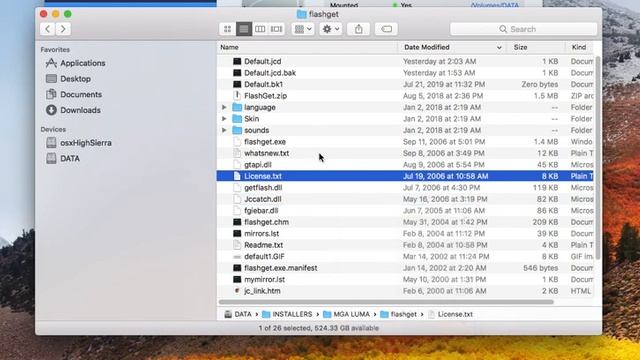This screenshot has width=640, height=360.
Task: Select the Jccatch.dll file
Action: point(262,199)
